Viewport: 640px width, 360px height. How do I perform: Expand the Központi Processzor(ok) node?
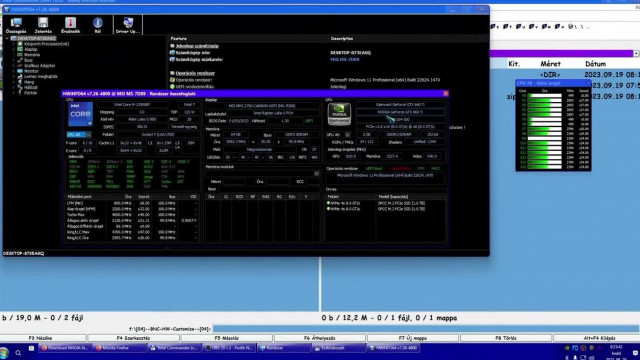click(13, 44)
